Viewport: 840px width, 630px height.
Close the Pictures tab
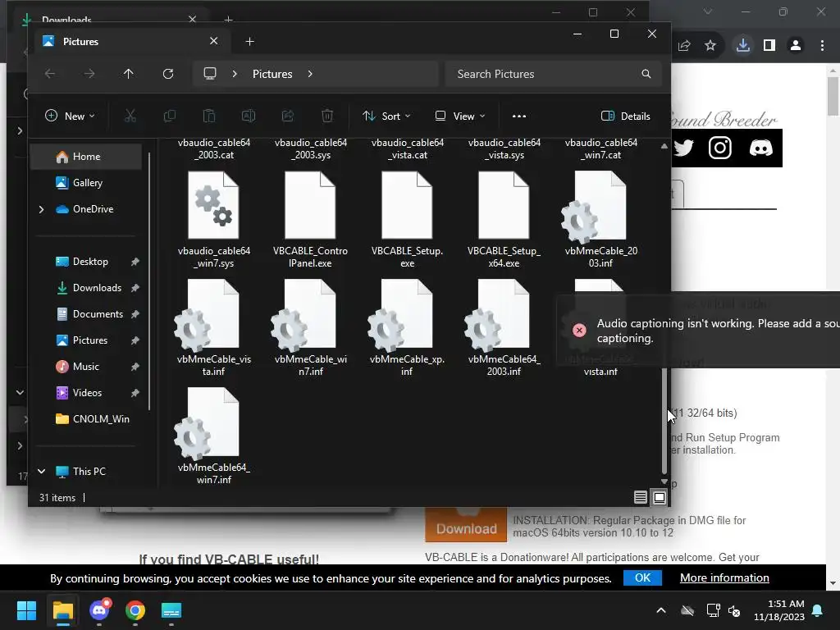click(214, 41)
